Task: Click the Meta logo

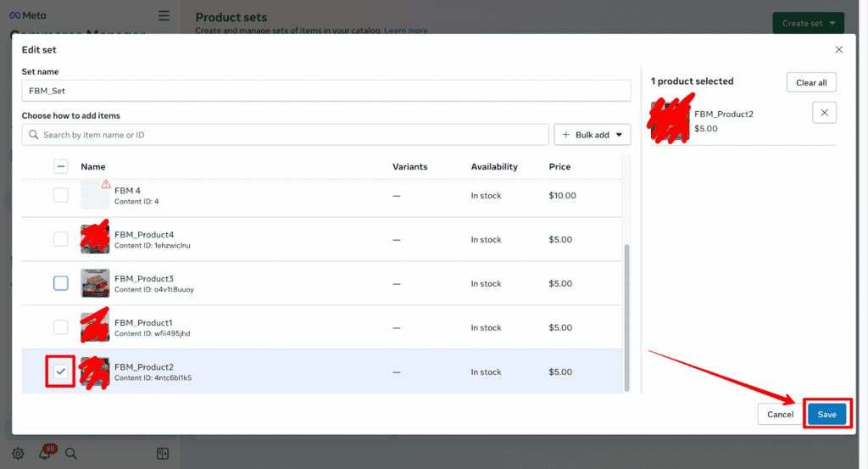Action: coord(28,15)
